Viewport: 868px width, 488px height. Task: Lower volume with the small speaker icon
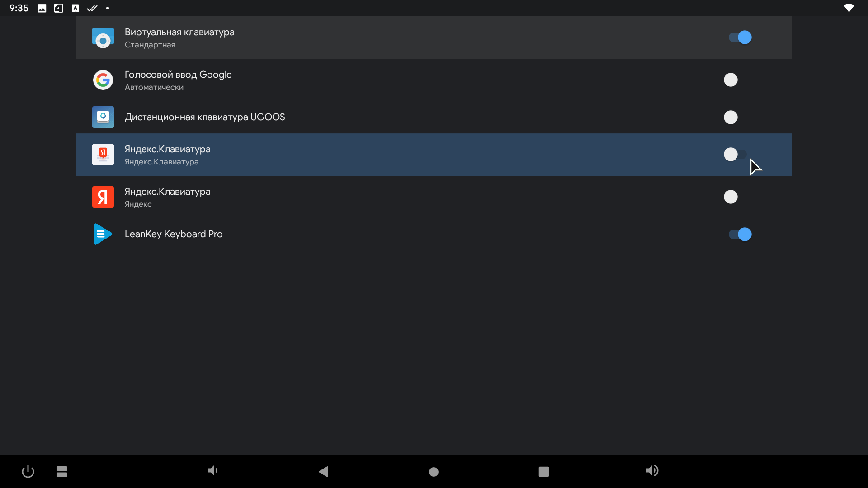point(213,471)
